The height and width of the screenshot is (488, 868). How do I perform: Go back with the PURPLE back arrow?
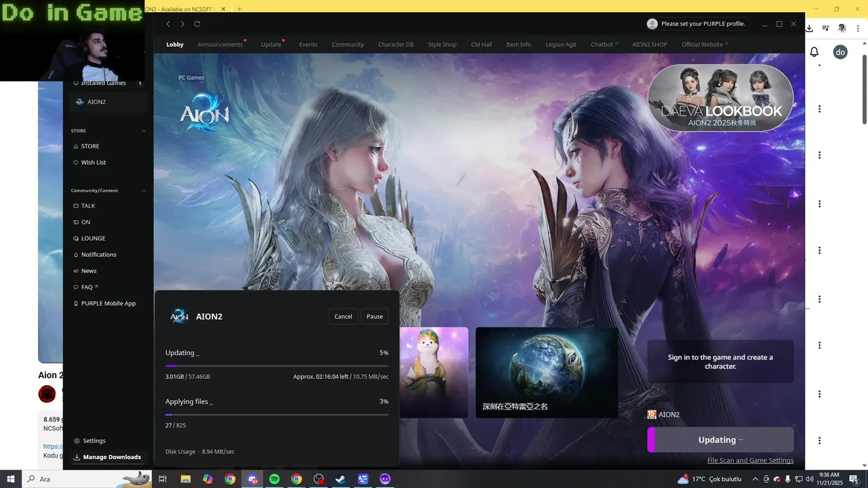pos(168,24)
